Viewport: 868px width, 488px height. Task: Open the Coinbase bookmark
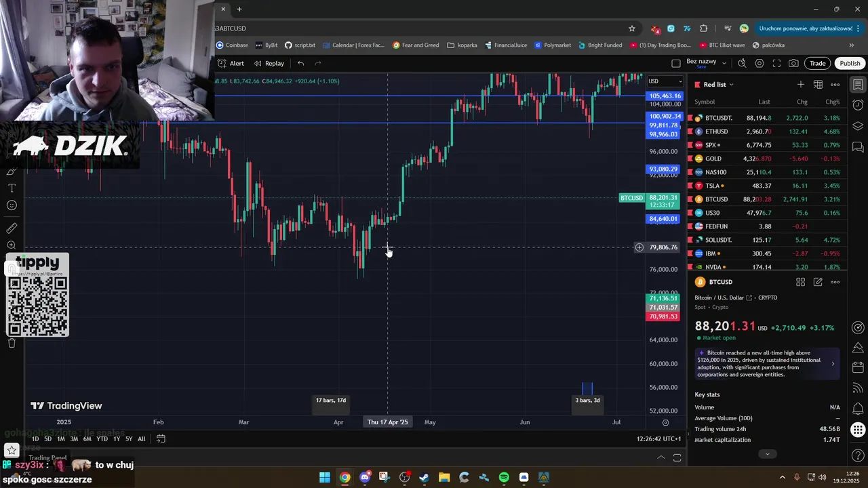pyautogui.click(x=233, y=45)
